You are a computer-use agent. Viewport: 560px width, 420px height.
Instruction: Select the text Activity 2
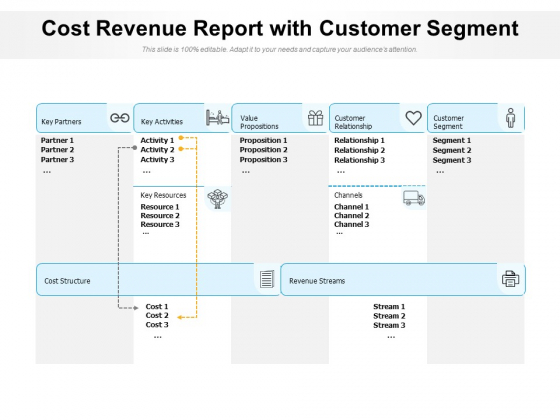pos(157,150)
